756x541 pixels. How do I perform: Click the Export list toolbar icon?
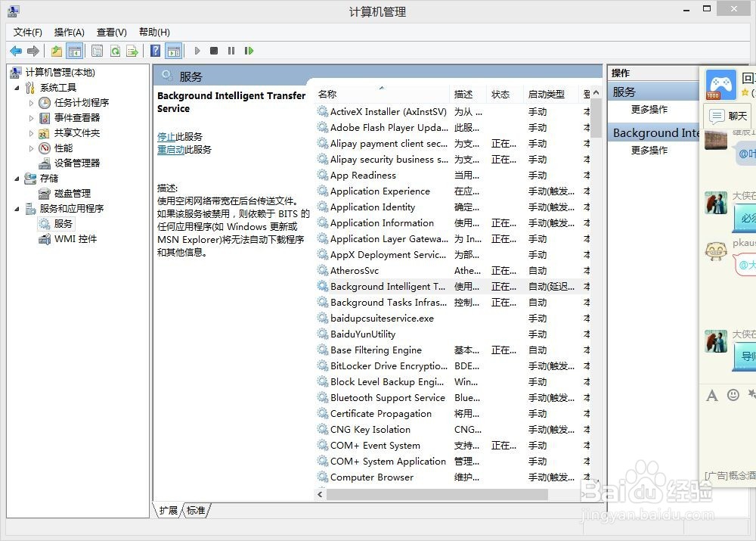pos(132,51)
